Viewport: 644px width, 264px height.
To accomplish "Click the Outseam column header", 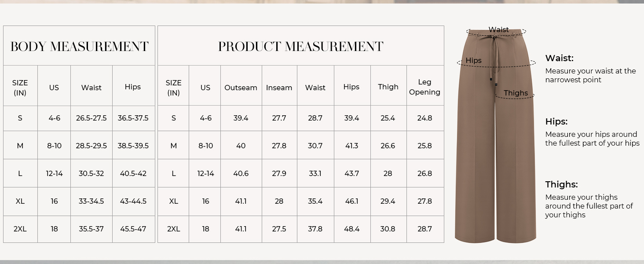I will pyautogui.click(x=241, y=88).
